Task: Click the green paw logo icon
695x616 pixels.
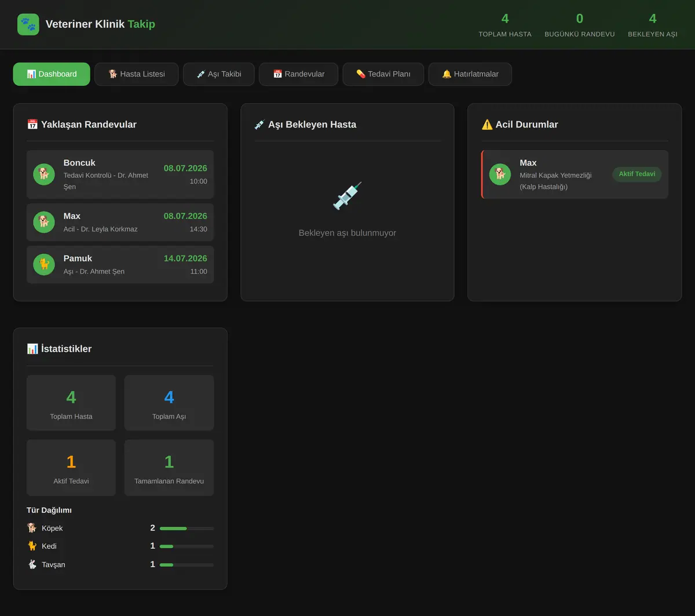Action: coord(28,24)
